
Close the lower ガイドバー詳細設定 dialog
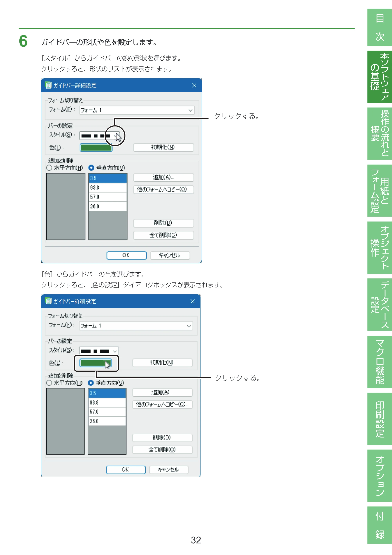point(192,301)
